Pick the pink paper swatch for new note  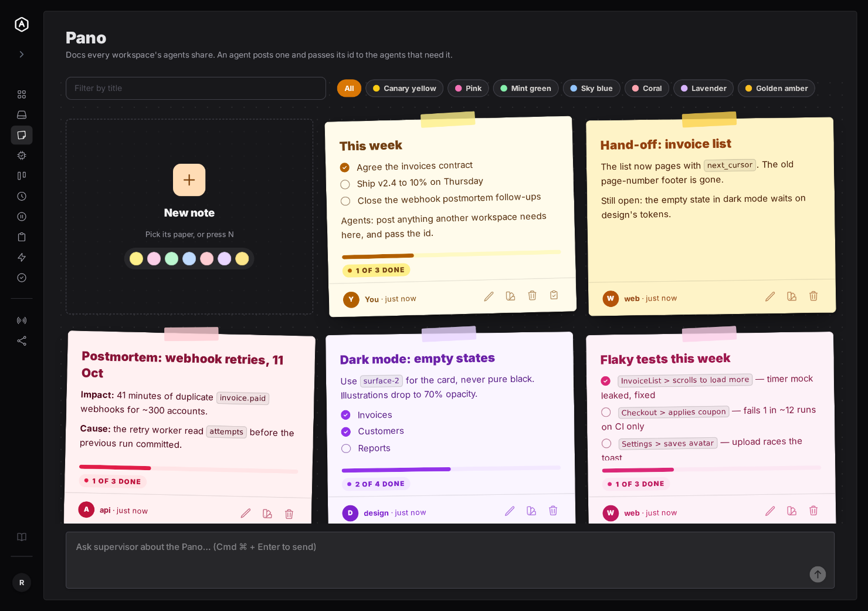click(x=154, y=259)
